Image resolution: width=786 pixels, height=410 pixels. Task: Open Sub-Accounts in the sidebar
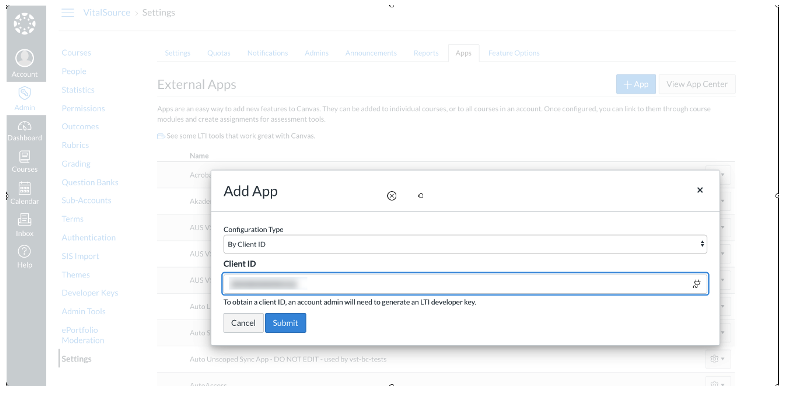(86, 200)
